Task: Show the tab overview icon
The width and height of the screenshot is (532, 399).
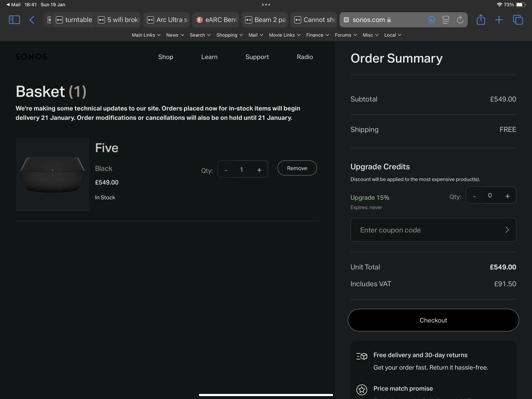Action: (x=518, y=20)
